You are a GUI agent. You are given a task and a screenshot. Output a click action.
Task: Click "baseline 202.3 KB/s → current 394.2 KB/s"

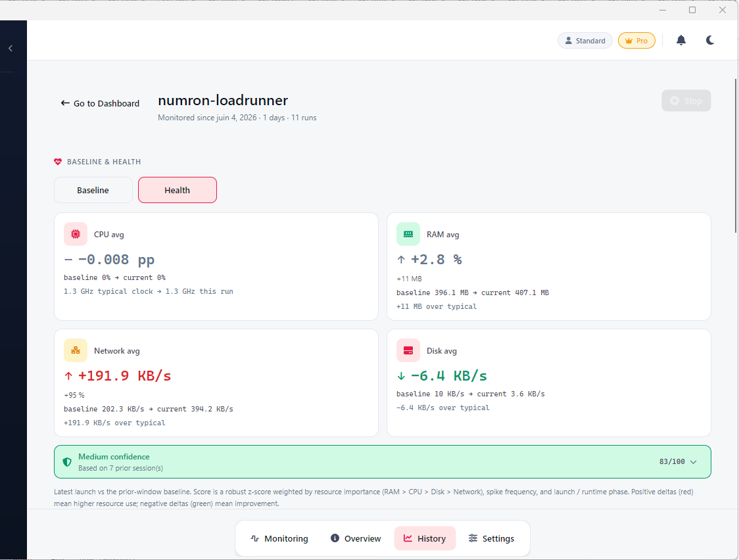tap(149, 409)
